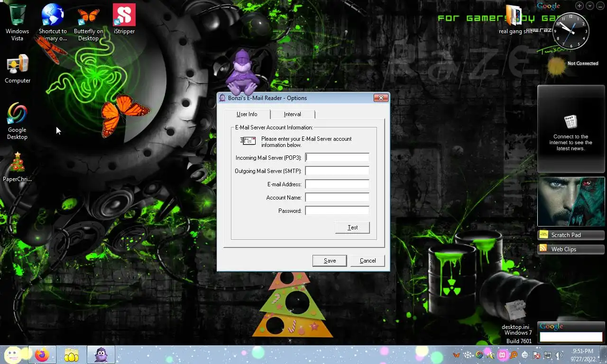Viewport: 607px width, 364px height.
Task: Click the banana tray icon
Action: pos(491,355)
